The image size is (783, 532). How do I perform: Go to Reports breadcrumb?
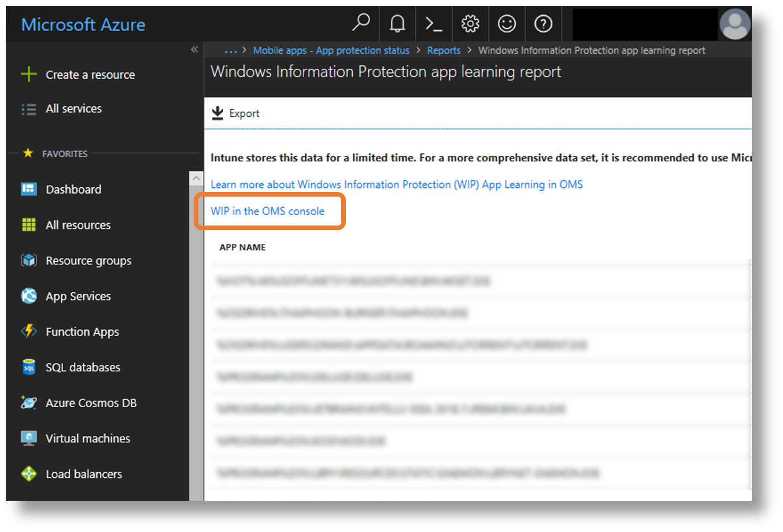[444, 51]
